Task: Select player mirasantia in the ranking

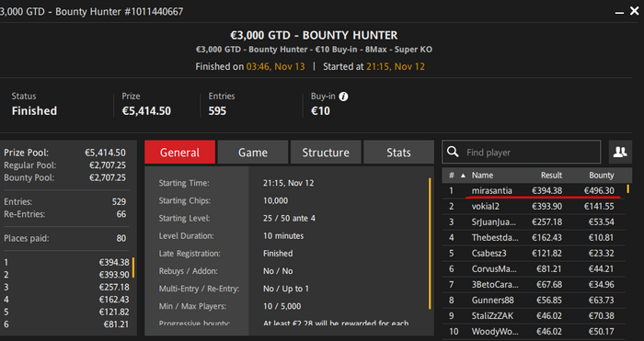Action: (x=534, y=191)
